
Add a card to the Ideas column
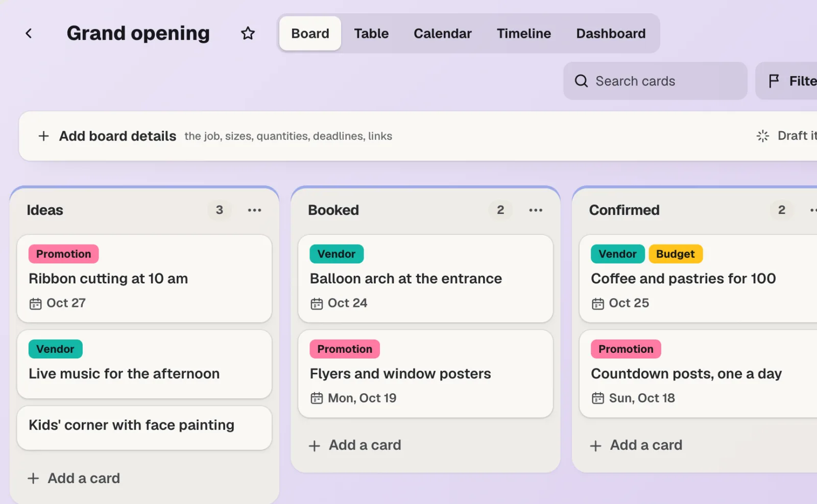[x=74, y=478]
